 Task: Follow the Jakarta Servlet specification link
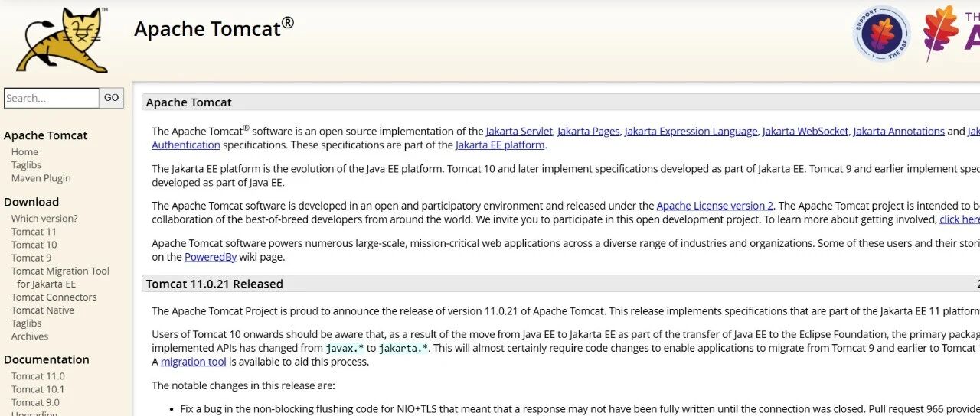tap(519, 132)
